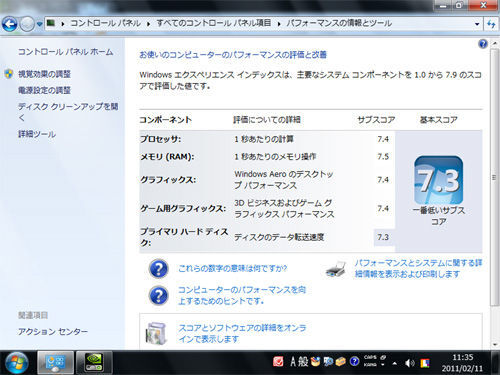Viewport: 500px width, 375px height.
Task: Click the question icon beside performance improvement hints
Action: click(158, 295)
